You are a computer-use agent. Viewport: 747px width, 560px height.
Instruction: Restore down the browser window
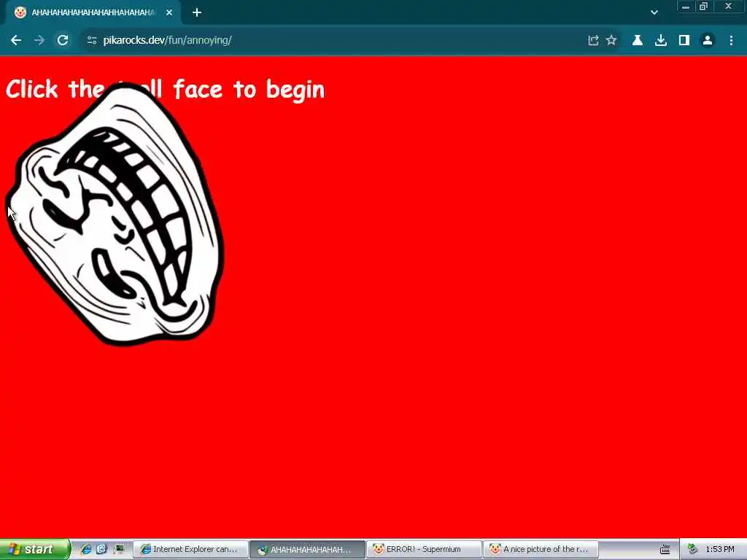703,7
